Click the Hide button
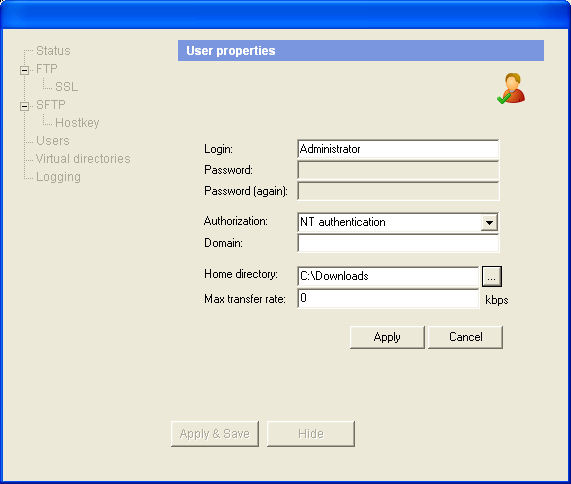This screenshot has width=571, height=484. click(311, 434)
